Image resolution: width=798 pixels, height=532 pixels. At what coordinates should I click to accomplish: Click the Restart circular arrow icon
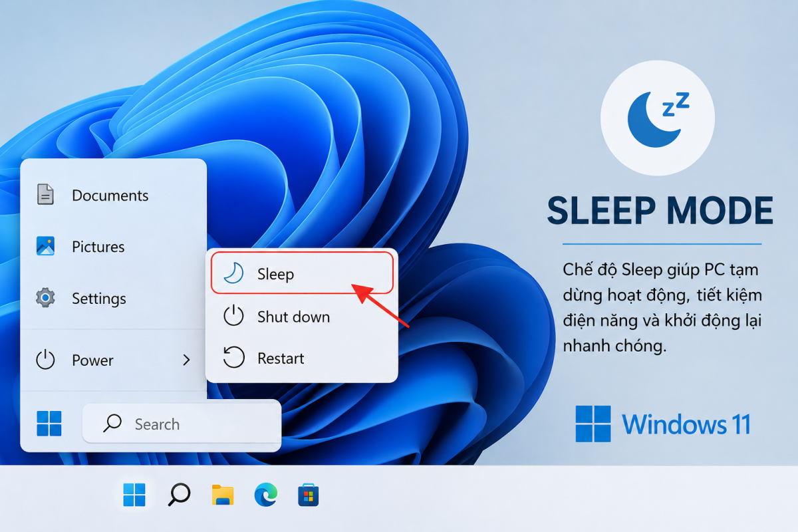(x=233, y=358)
